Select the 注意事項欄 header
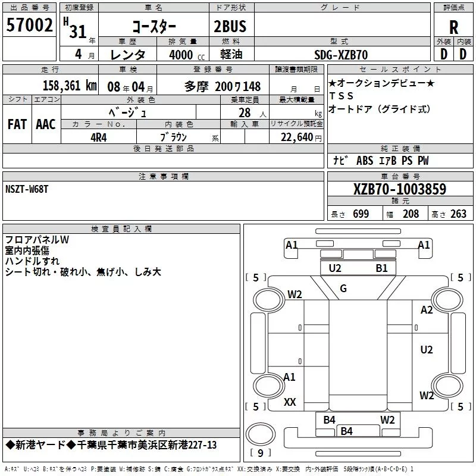The height and width of the screenshot is (476, 476). coord(163,176)
